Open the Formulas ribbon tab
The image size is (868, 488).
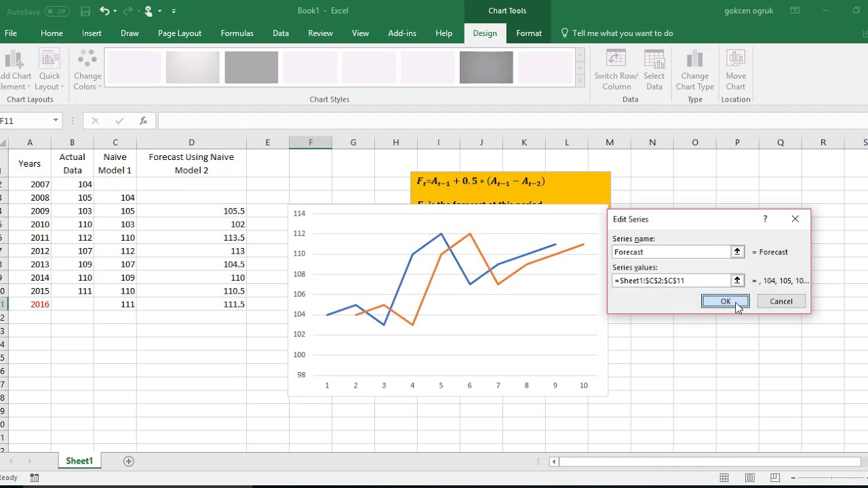[x=237, y=33]
